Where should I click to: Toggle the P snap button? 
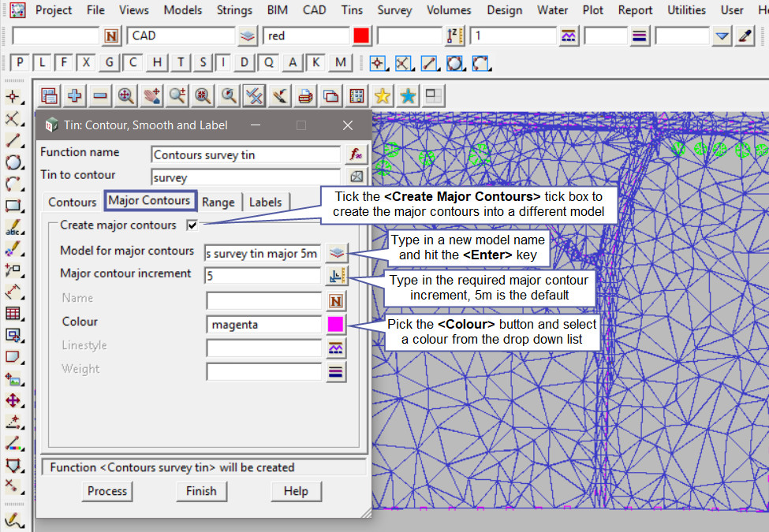20,62
